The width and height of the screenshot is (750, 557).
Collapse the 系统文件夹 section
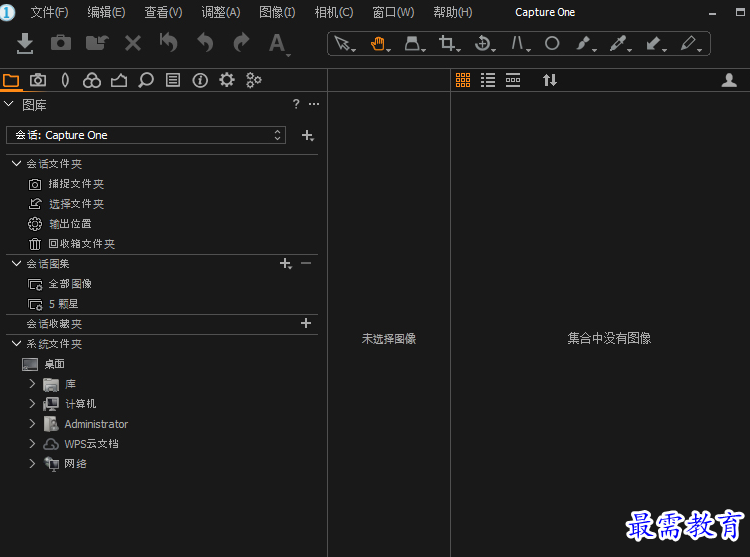click(x=16, y=343)
